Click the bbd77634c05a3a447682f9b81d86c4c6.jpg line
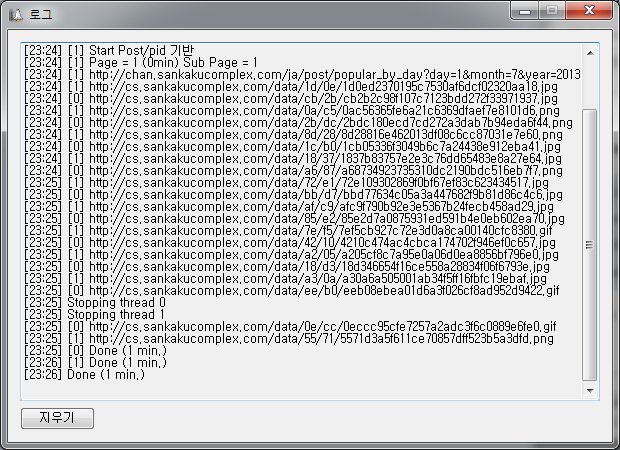This screenshot has height=450, width=620. click(293, 195)
